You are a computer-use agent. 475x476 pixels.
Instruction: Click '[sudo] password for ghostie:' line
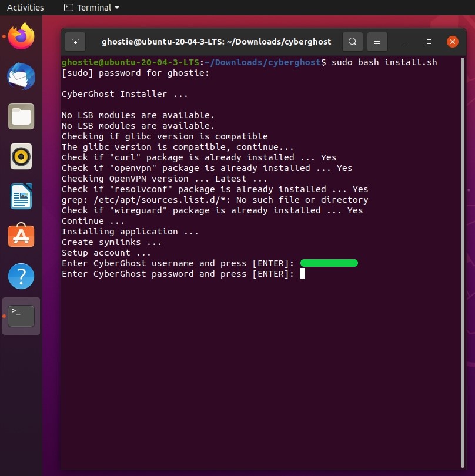(135, 73)
